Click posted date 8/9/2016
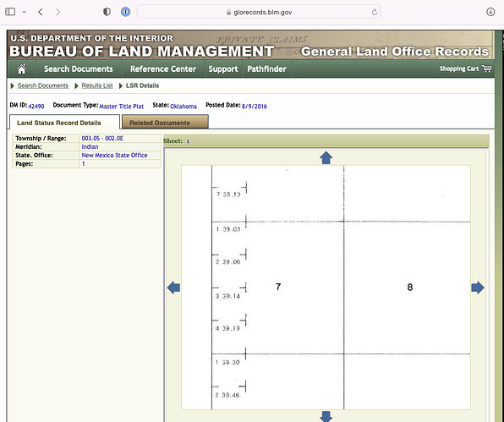 (x=255, y=107)
